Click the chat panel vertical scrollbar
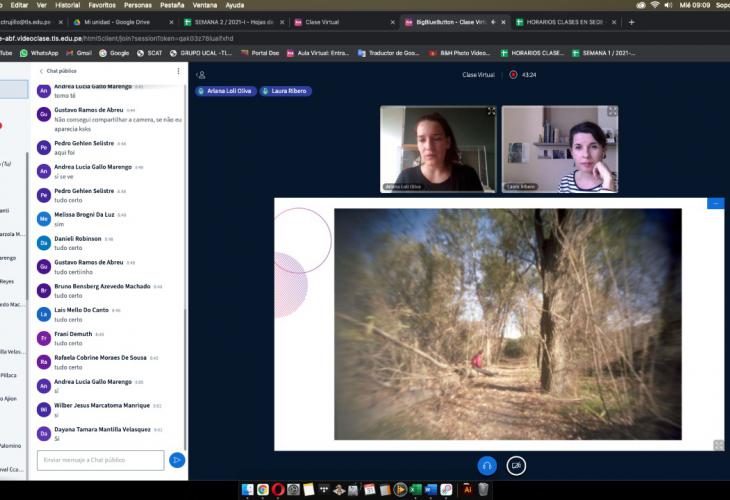 (185, 265)
